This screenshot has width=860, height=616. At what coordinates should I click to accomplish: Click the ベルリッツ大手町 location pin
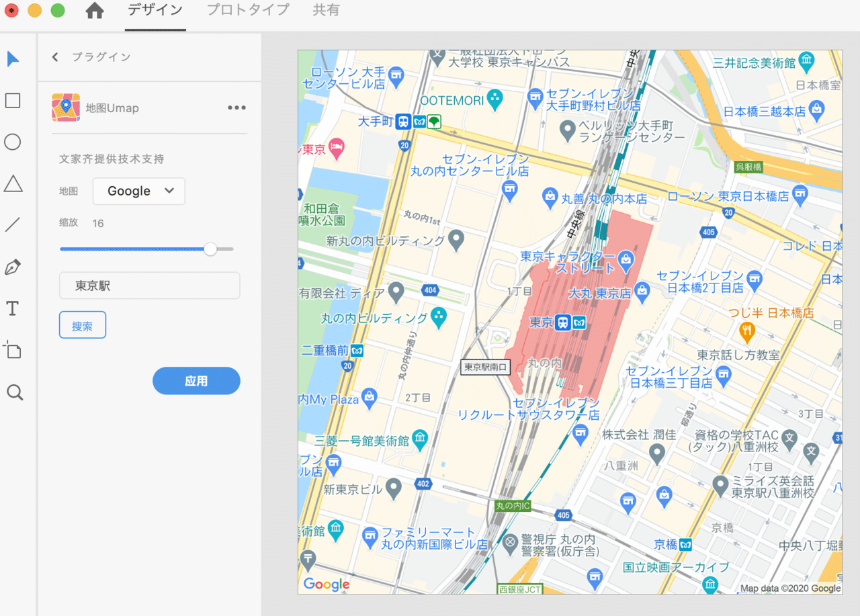pyautogui.click(x=568, y=129)
